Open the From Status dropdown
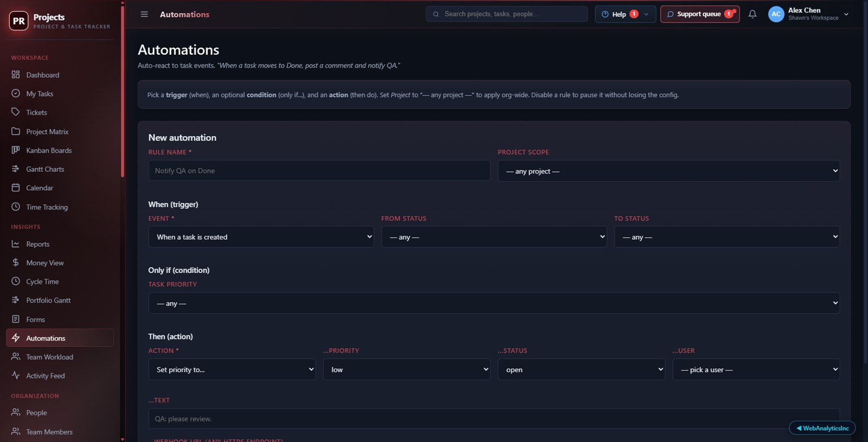 tap(494, 237)
